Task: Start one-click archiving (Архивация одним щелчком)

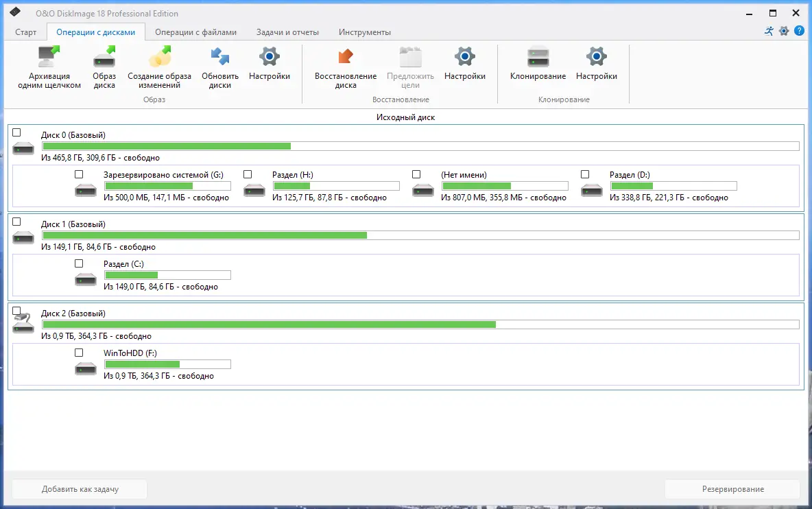Action: point(49,67)
